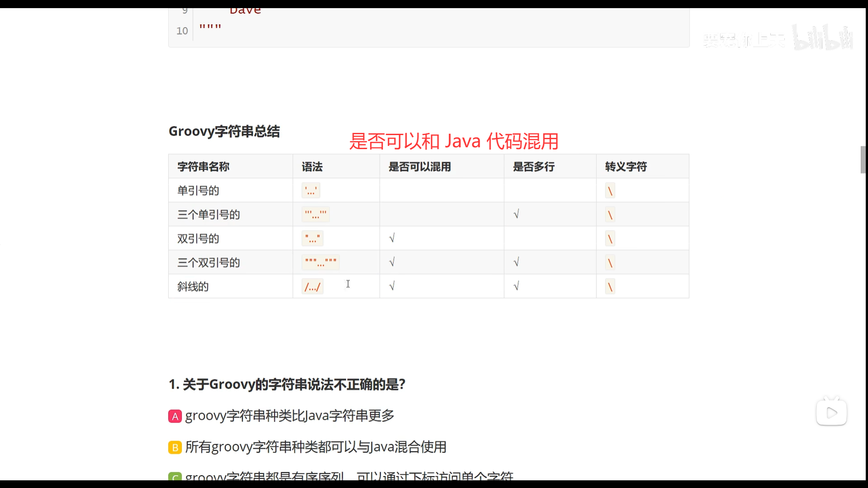Image resolution: width=868 pixels, height=488 pixels.
Task: Select answer option B badge
Action: 175,447
